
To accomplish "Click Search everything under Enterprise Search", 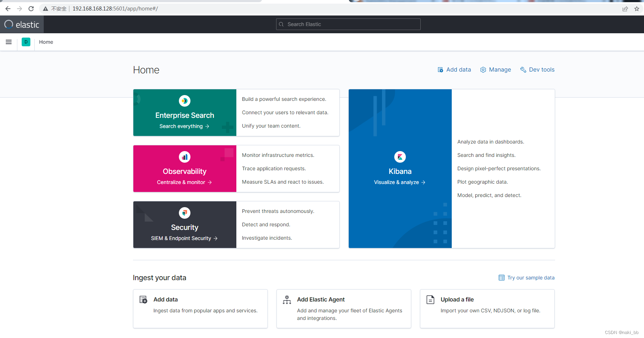I will coord(184,126).
